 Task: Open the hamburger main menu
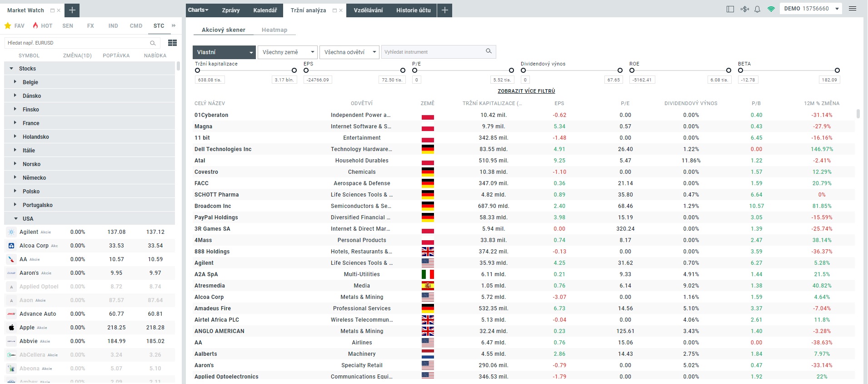click(853, 9)
